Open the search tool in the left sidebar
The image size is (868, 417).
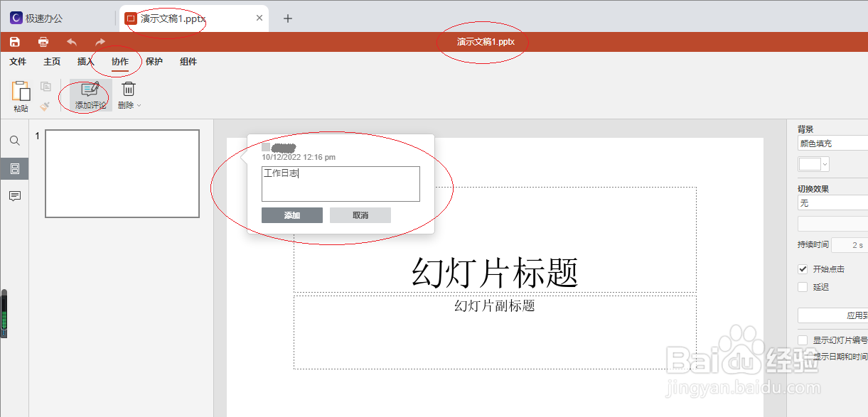(x=14, y=140)
